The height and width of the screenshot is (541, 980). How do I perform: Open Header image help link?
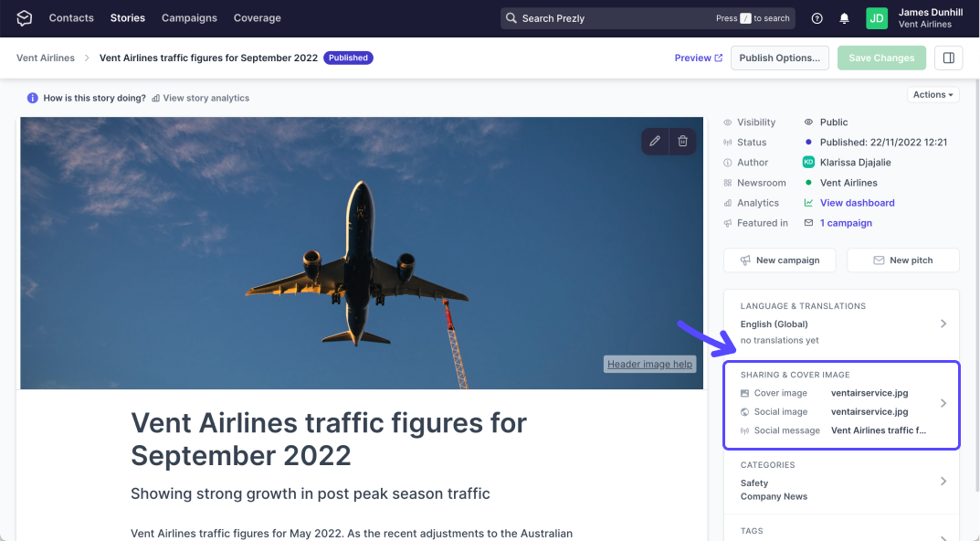[x=649, y=364]
